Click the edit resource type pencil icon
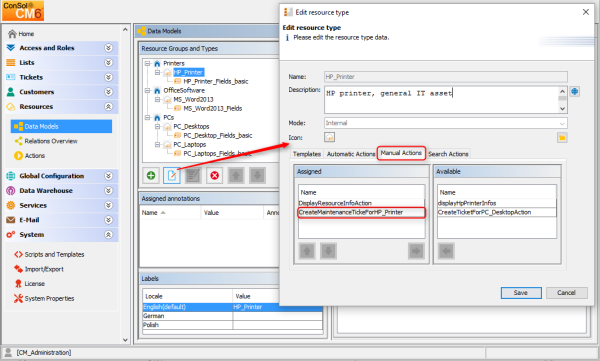Image resolution: width=600 pixels, height=361 pixels. 172,176
